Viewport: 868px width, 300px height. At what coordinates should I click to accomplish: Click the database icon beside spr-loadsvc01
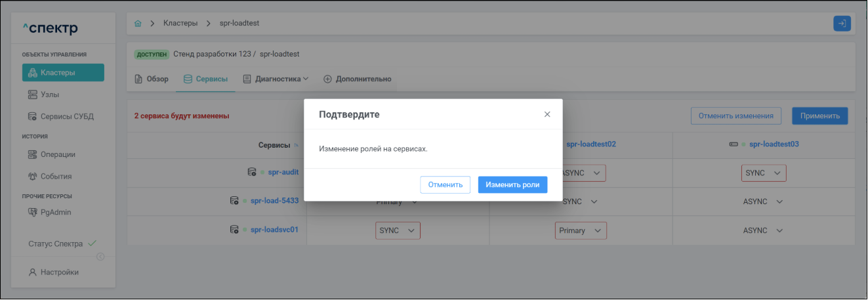click(x=234, y=230)
